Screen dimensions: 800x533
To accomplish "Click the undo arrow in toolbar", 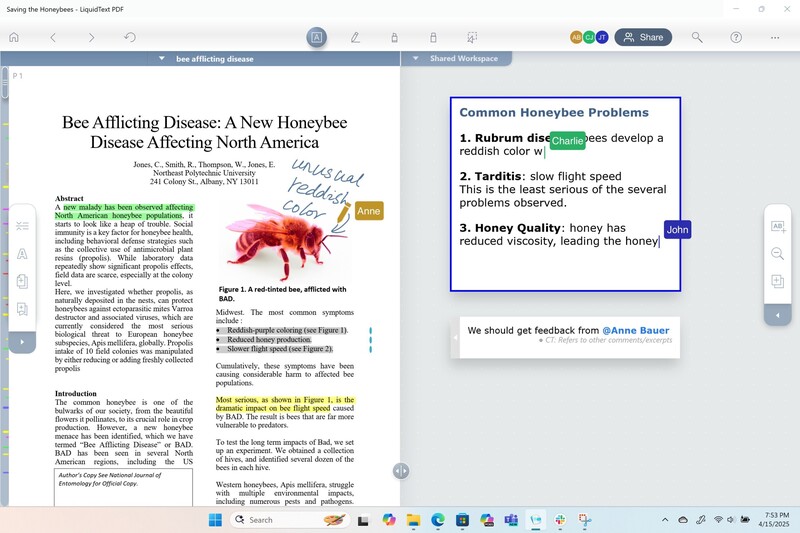I will tap(130, 37).
